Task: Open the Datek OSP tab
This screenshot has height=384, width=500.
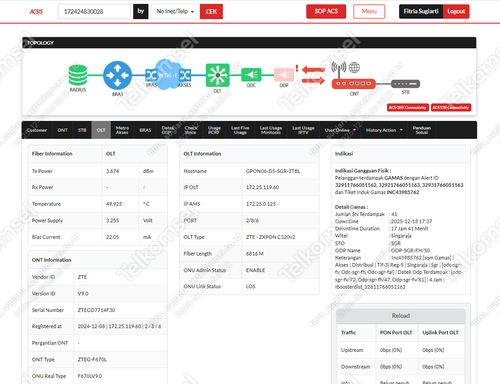Action: pos(168,130)
